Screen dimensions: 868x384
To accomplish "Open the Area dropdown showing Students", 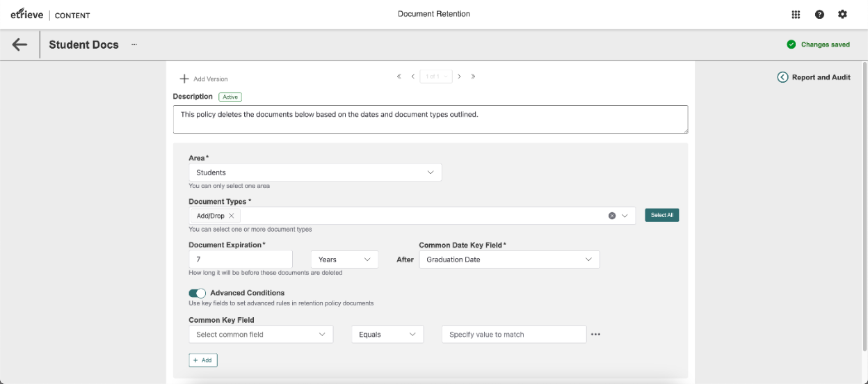I will (x=315, y=172).
